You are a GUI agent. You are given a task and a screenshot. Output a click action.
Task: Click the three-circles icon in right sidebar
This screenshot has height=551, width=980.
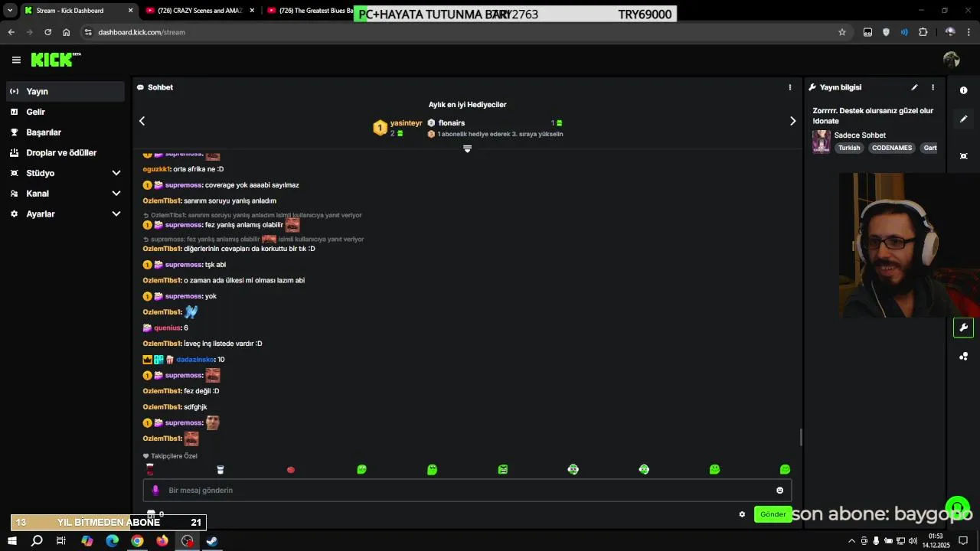[x=964, y=357]
